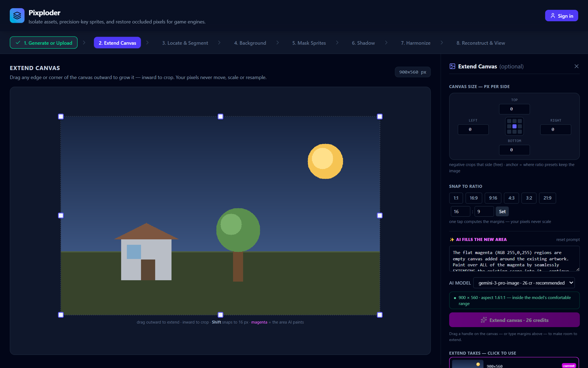Close the Extend Canvas panel
Image resolution: width=588 pixels, height=368 pixels.
point(576,66)
